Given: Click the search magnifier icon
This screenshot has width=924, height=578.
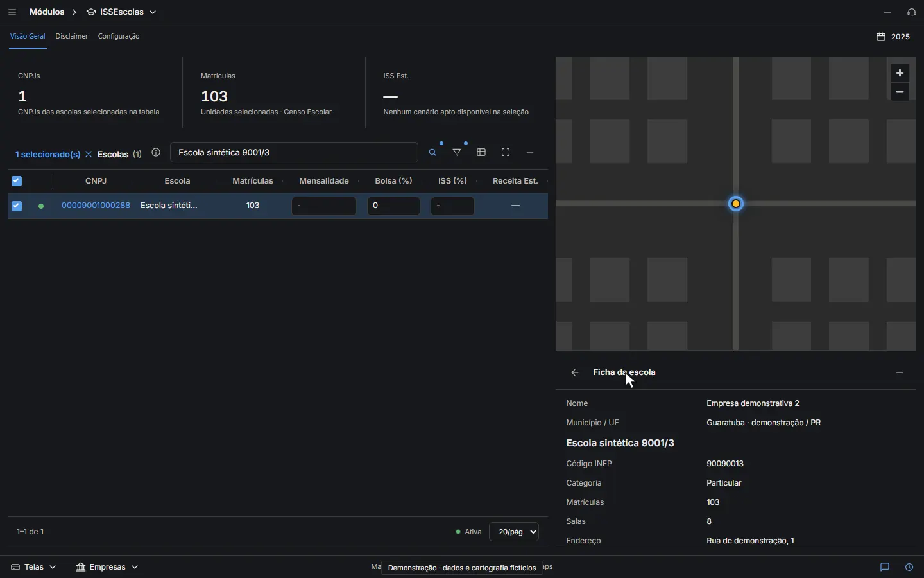Looking at the screenshot, I should pos(433,153).
